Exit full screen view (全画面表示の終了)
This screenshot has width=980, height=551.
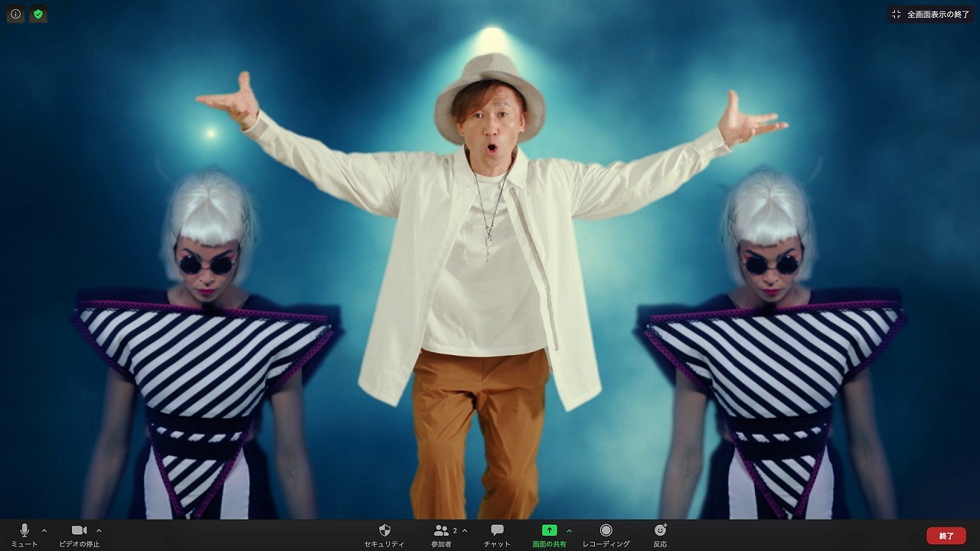(x=931, y=15)
